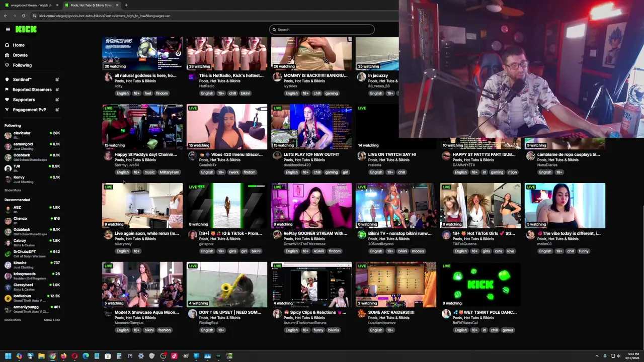Click browser back arrow
Image resolution: width=644 pixels, height=362 pixels.
[x=5, y=16]
